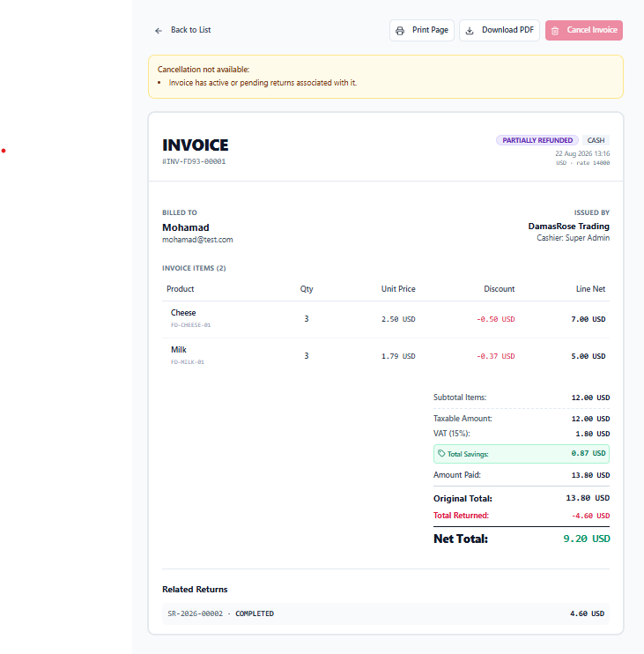Click Amount Paid value 13.80 USD
Screen dimensions: 644x654
point(590,475)
